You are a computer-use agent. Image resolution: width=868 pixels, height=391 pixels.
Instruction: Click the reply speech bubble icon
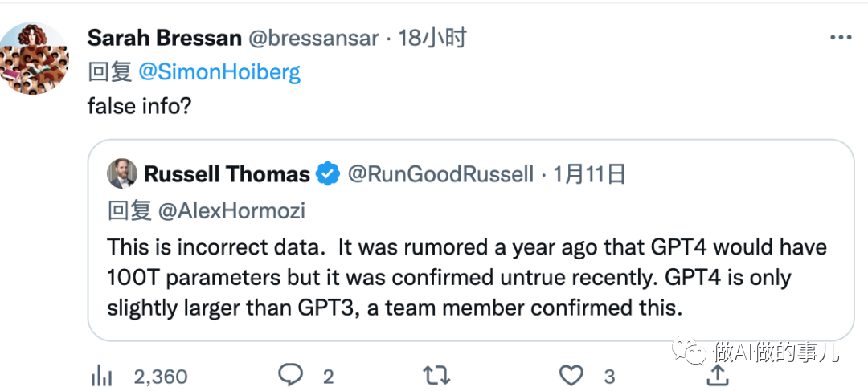point(290,375)
